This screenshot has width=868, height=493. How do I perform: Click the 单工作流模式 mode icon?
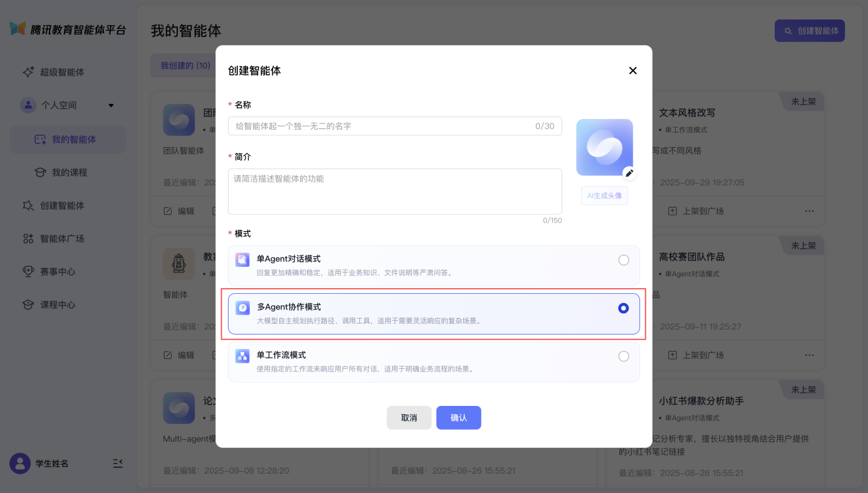tap(242, 356)
